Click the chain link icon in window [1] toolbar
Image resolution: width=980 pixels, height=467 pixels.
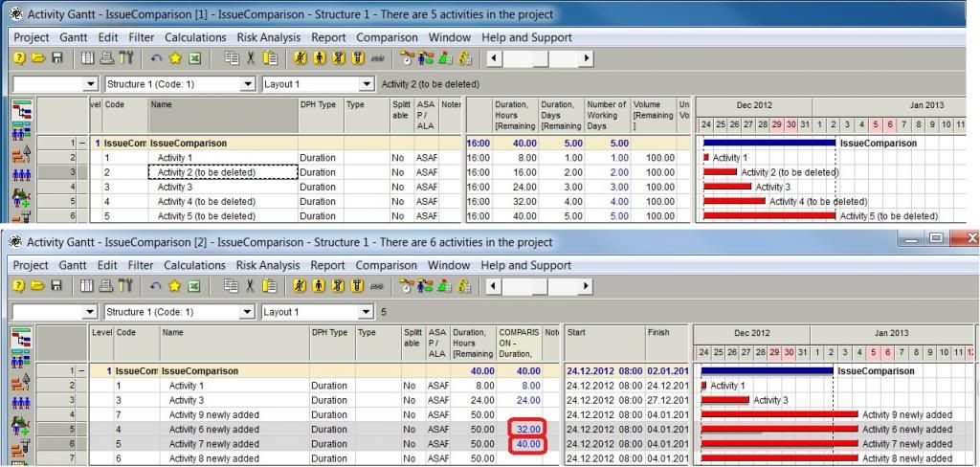[377, 58]
